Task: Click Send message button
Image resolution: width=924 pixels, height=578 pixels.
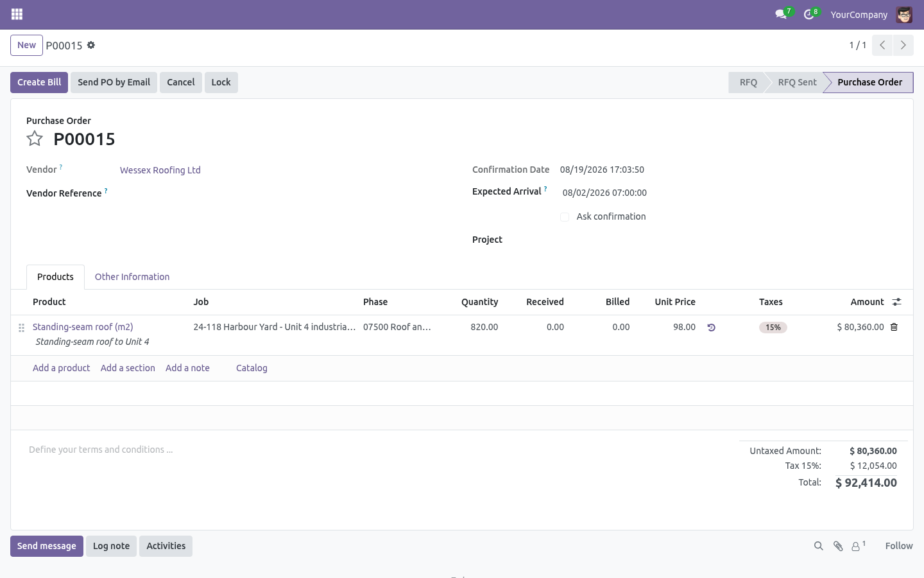Action: (47, 546)
